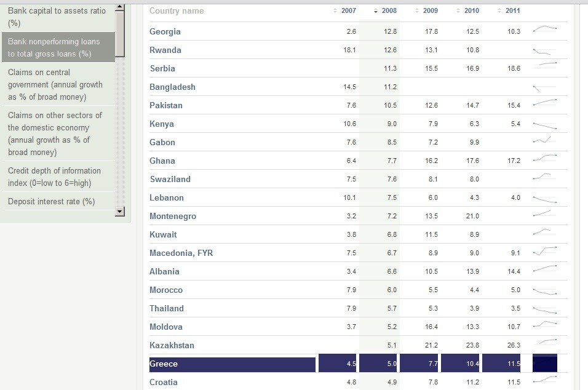Open the Kenya country link

tap(162, 124)
